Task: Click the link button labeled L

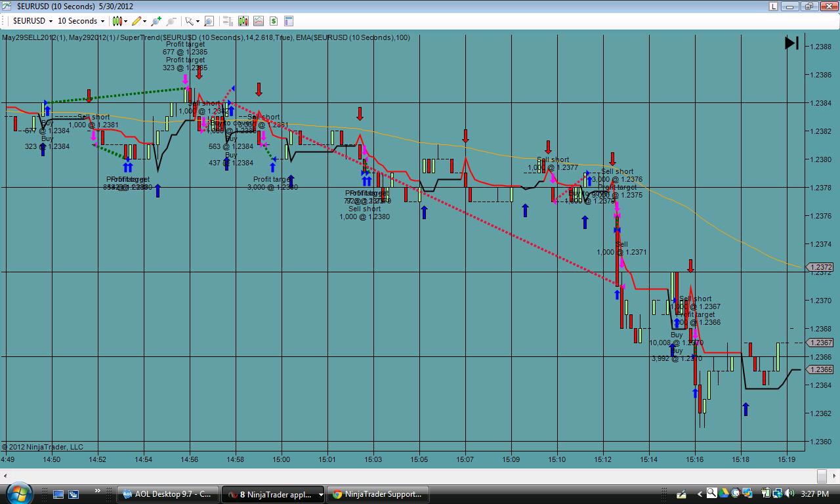Action: tap(774, 7)
